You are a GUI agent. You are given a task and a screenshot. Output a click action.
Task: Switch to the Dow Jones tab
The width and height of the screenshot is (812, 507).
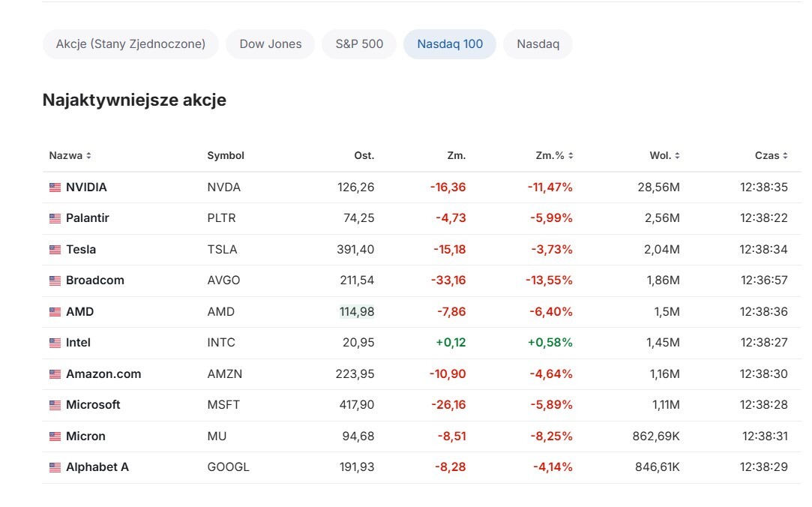[270, 44]
